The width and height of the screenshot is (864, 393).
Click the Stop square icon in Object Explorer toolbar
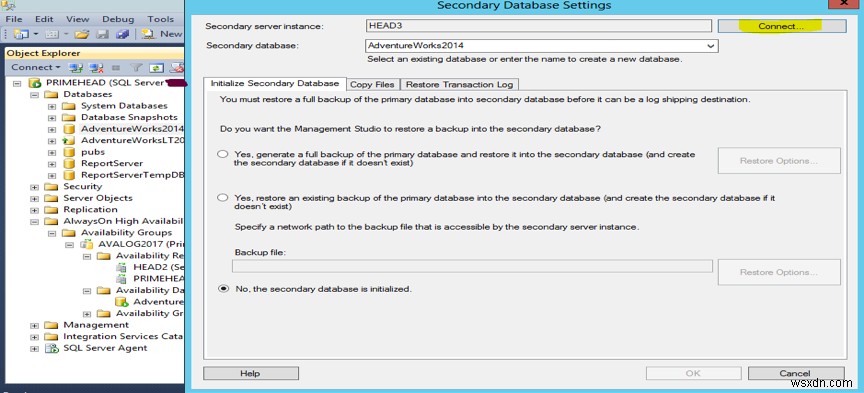pyautogui.click(x=116, y=68)
